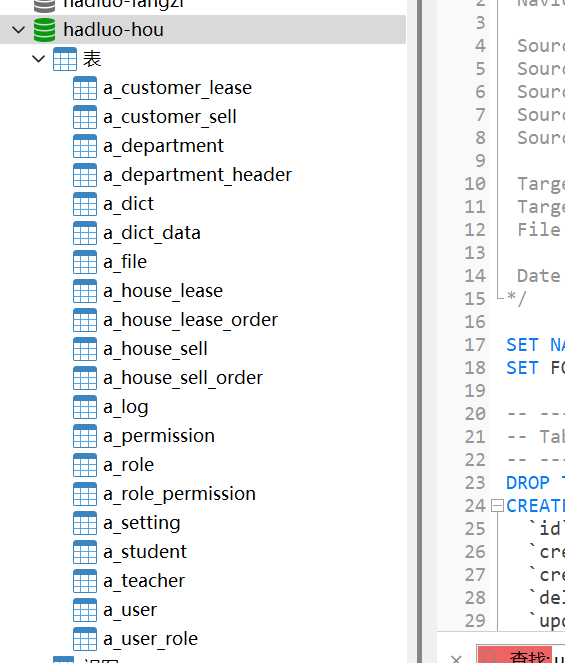The height and width of the screenshot is (663, 565).
Task: Click the red 查找 search field
Action: [x=521, y=655]
